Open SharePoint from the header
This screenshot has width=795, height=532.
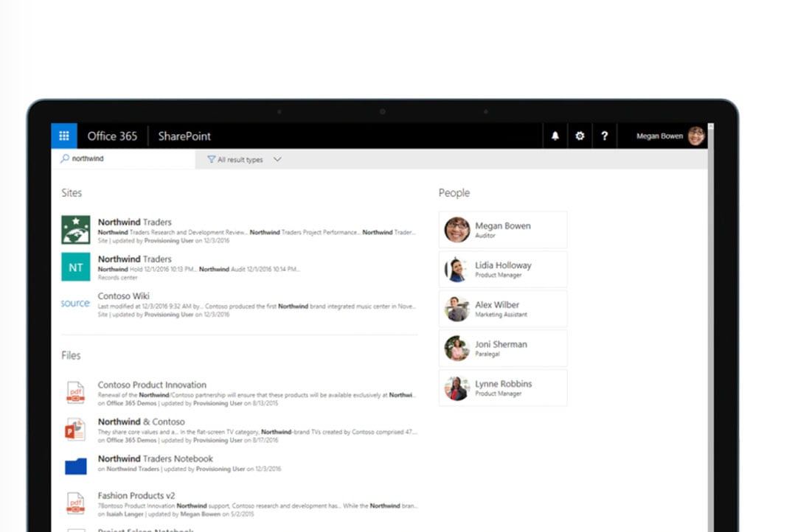[x=184, y=136]
